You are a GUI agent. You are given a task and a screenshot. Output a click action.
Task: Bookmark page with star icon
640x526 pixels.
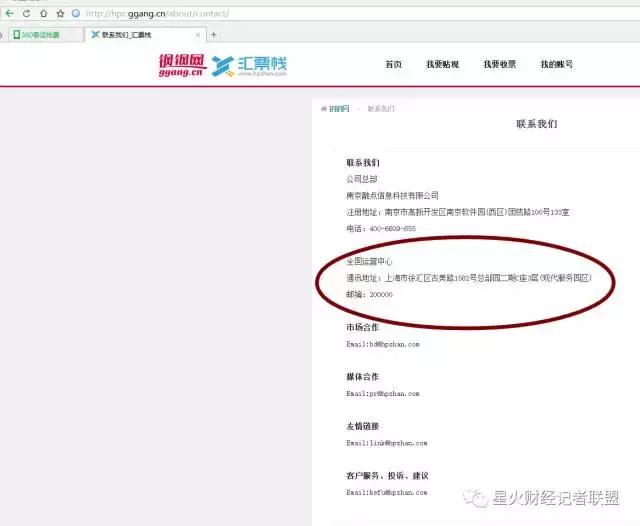[x=60, y=13]
